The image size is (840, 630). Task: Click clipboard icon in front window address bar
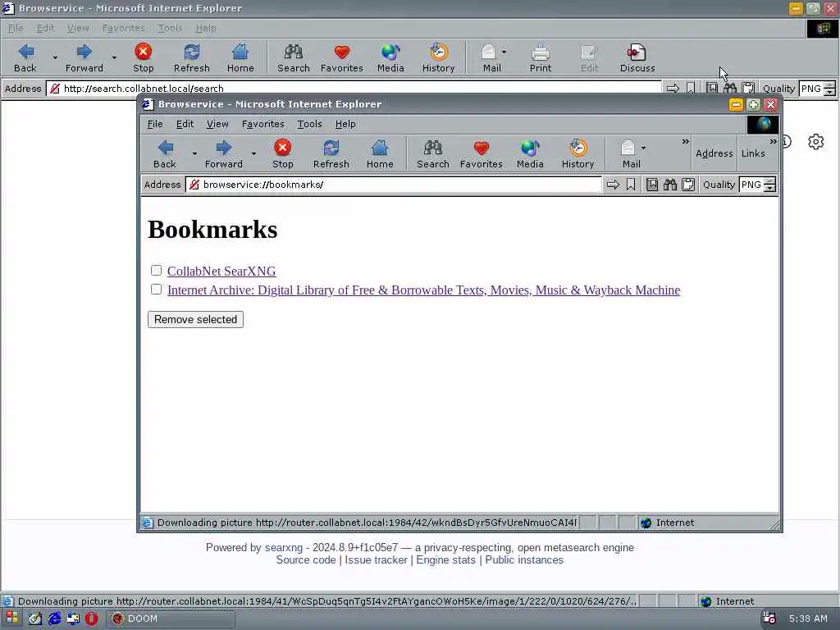(x=688, y=185)
